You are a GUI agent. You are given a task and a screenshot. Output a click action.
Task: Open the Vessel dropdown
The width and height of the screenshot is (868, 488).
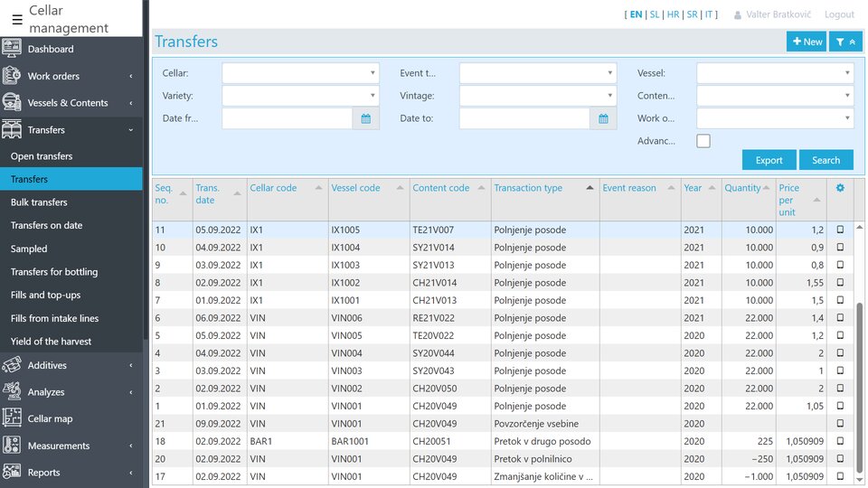click(x=774, y=73)
